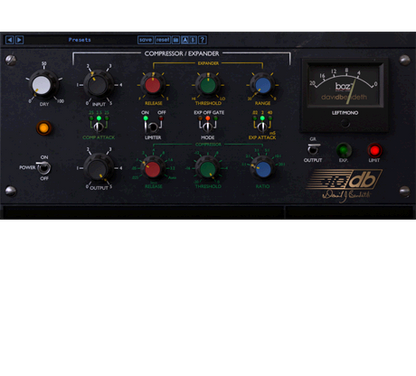Click the blue RATIO knob
This screenshot has width=416, height=376.
coord(263,169)
